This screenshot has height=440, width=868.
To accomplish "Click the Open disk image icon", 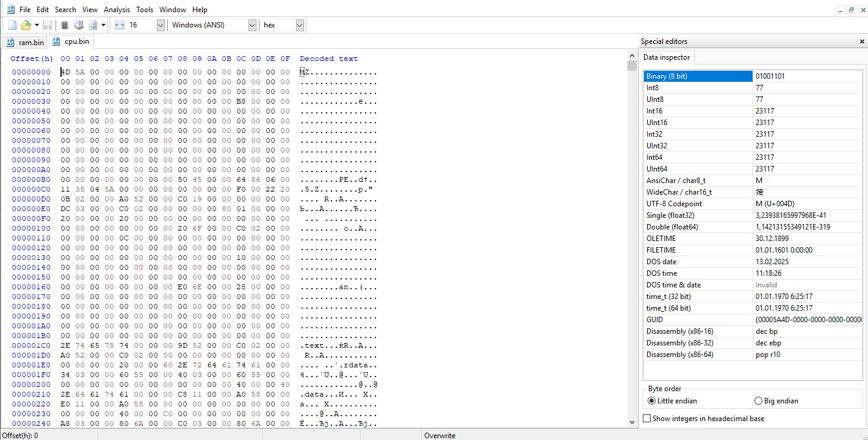I will [x=93, y=25].
